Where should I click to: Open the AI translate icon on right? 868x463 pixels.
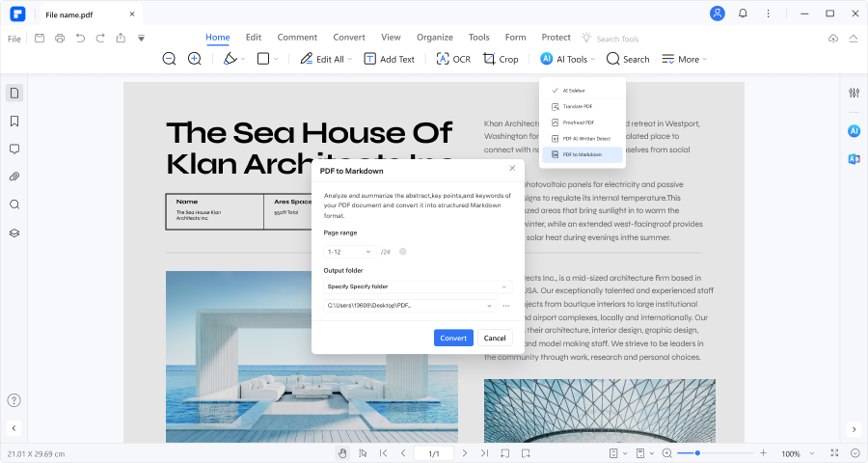pyautogui.click(x=854, y=159)
